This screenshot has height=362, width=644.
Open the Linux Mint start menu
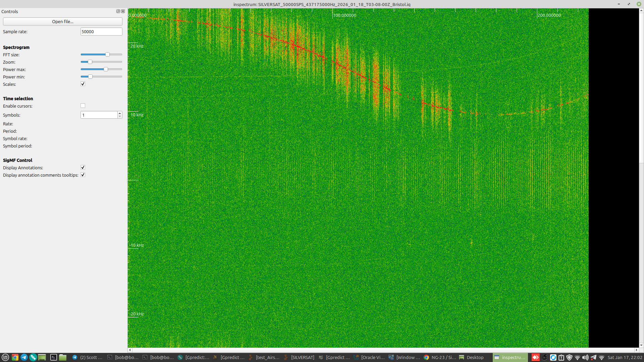5,357
